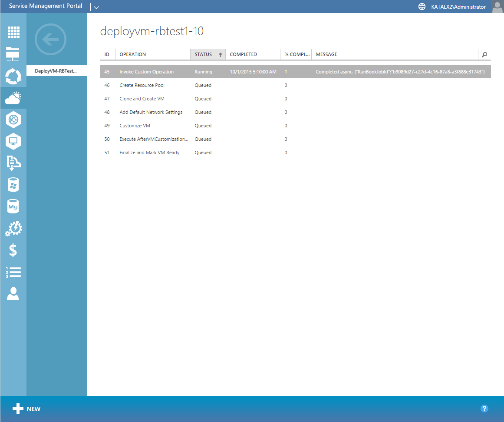Click Queued status for Clone and Create VM
Screen dimensions: 504x422
click(x=203, y=99)
